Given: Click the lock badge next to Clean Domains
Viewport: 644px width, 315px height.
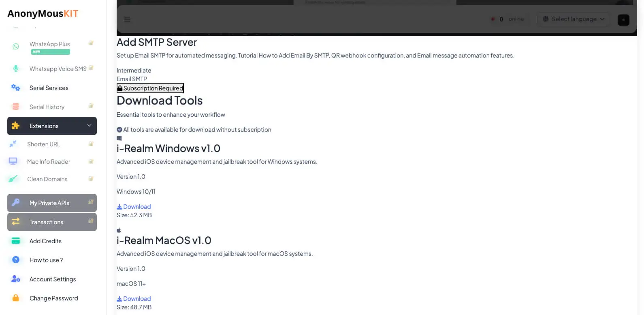Looking at the screenshot, I should pyautogui.click(x=91, y=179).
